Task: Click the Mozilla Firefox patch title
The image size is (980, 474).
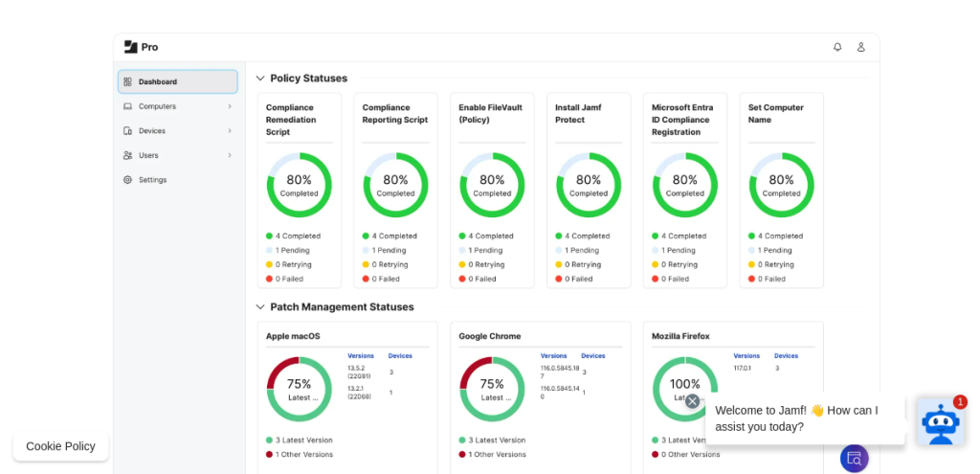Action: [x=680, y=336]
